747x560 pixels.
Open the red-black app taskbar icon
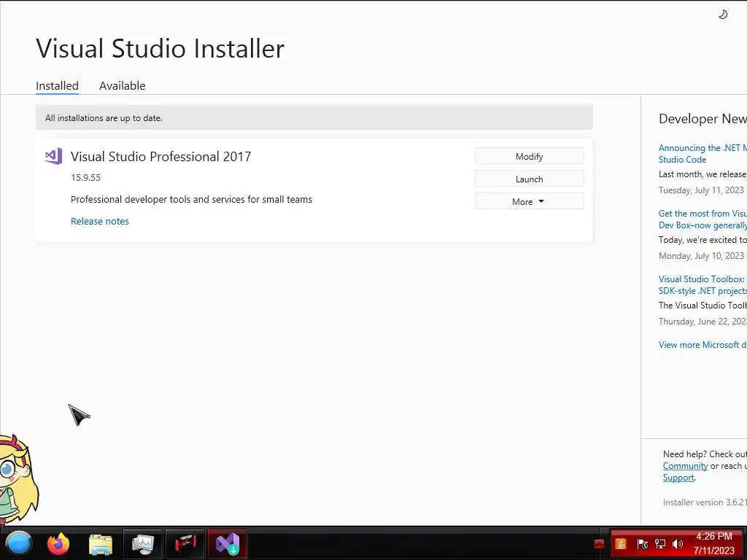point(185,544)
